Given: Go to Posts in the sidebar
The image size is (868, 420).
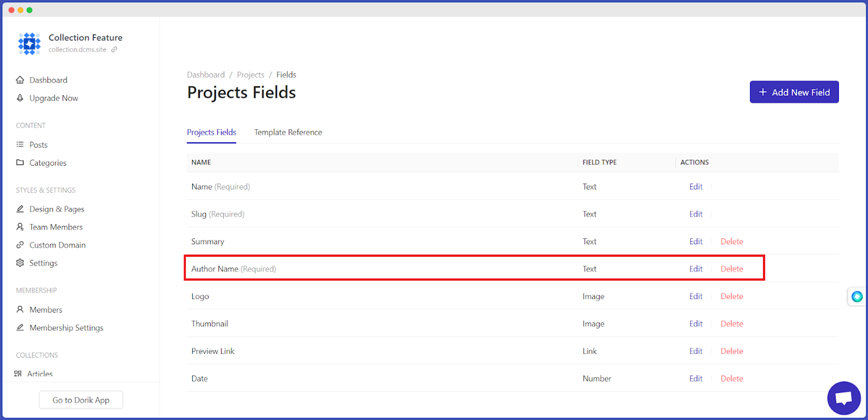Looking at the screenshot, I should coord(39,144).
